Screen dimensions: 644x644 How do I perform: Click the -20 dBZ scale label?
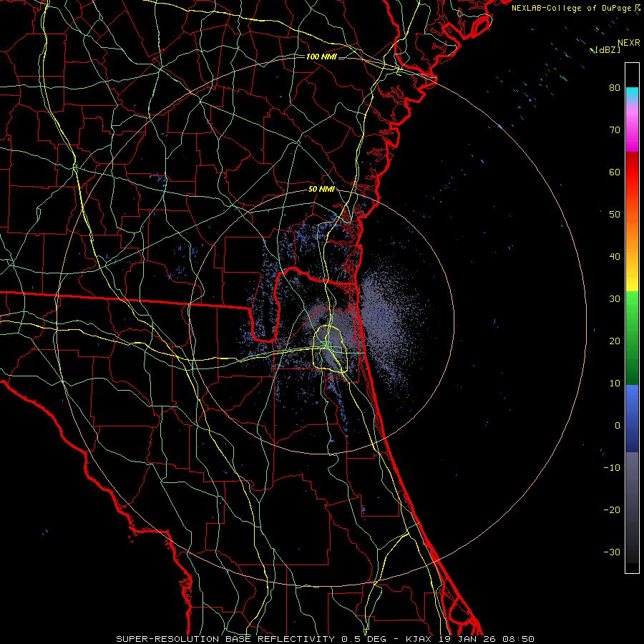[x=612, y=509]
